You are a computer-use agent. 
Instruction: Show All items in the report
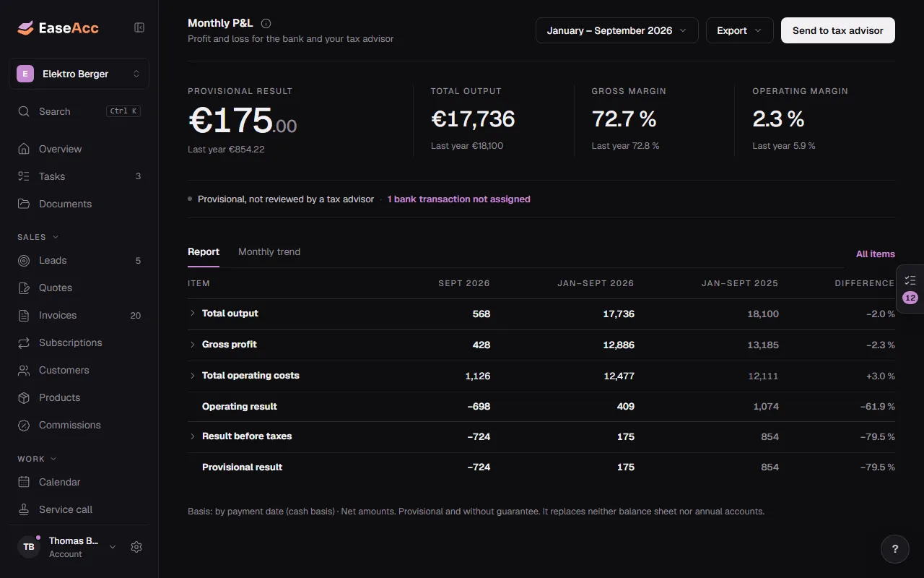point(876,254)
